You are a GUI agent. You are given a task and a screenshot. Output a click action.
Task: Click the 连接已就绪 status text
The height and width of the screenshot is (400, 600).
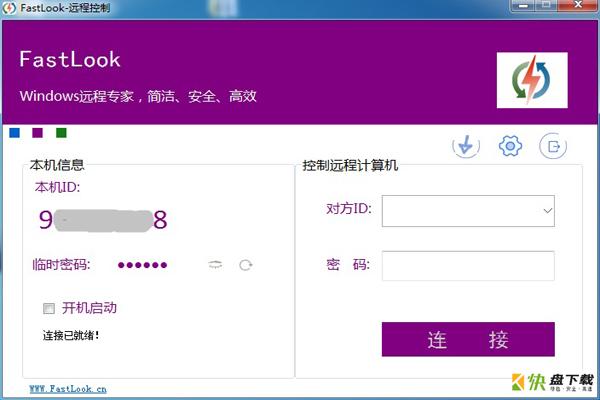click(x=71, y=336)
